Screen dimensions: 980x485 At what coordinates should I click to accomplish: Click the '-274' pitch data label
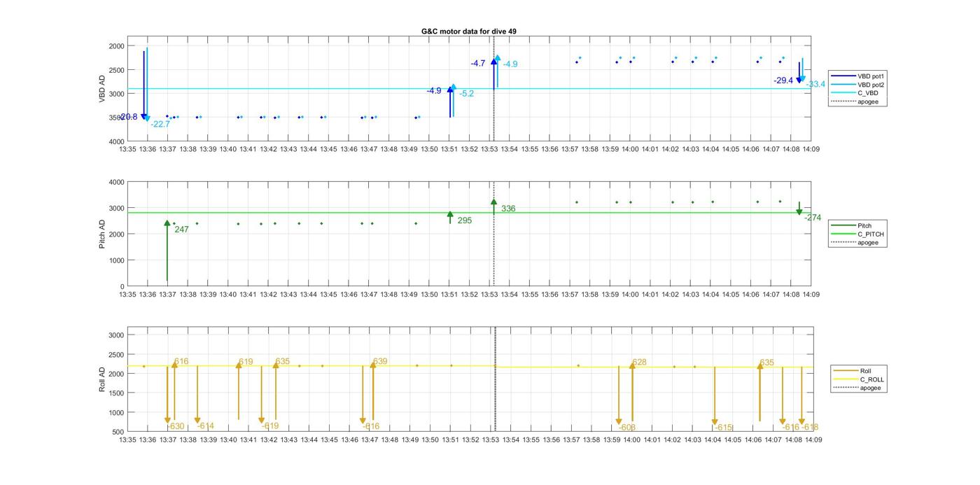point(813,218)
